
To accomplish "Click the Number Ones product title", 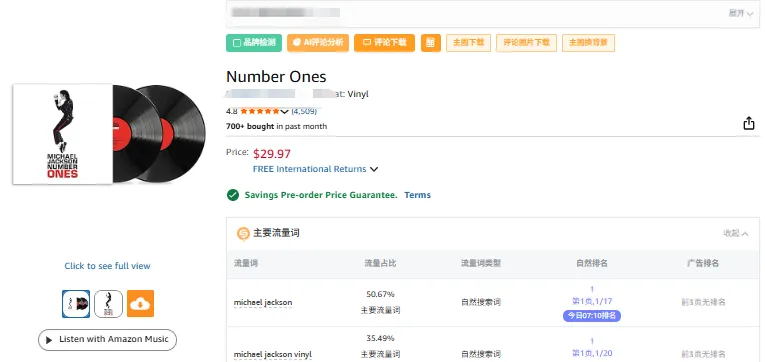I will [x=276, y=77].
